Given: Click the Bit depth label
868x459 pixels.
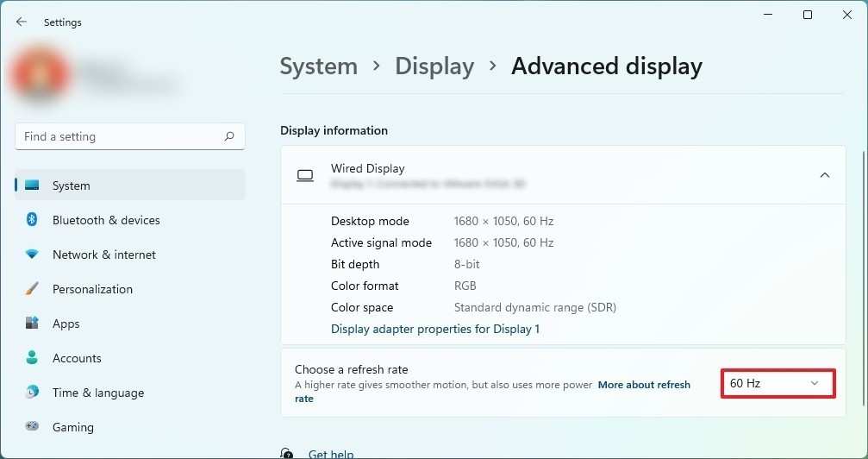Looking at the screenshot, I should 355,264.
